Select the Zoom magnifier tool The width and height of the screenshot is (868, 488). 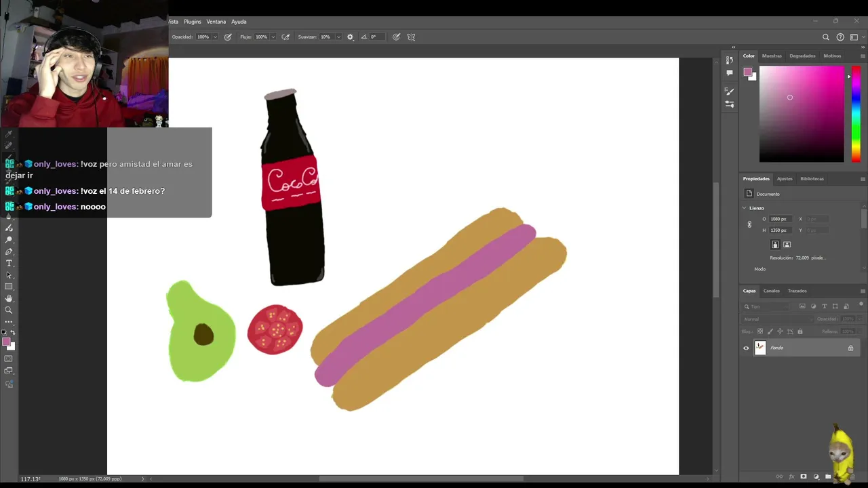[x=9, y=310]
